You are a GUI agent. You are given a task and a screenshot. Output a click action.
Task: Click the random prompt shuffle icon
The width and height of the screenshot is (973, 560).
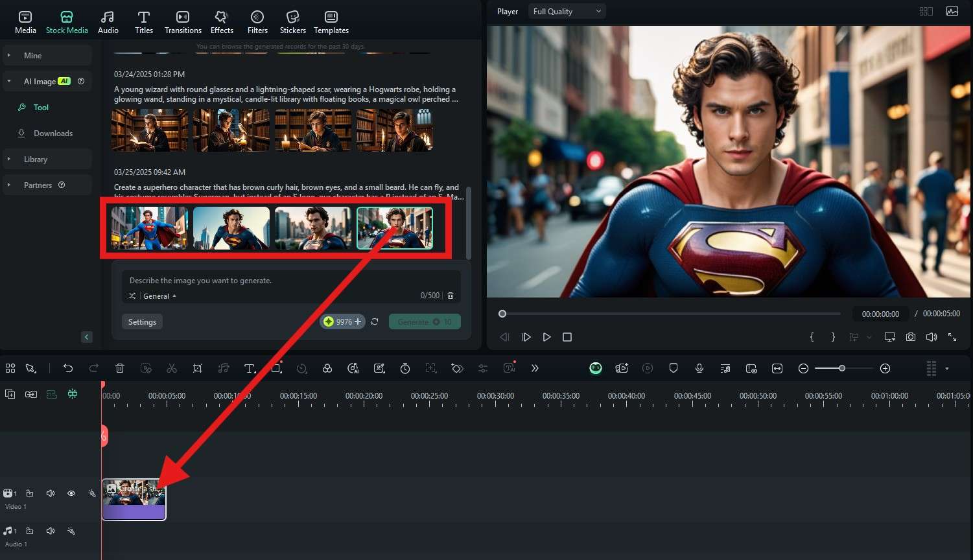[132, 296]
